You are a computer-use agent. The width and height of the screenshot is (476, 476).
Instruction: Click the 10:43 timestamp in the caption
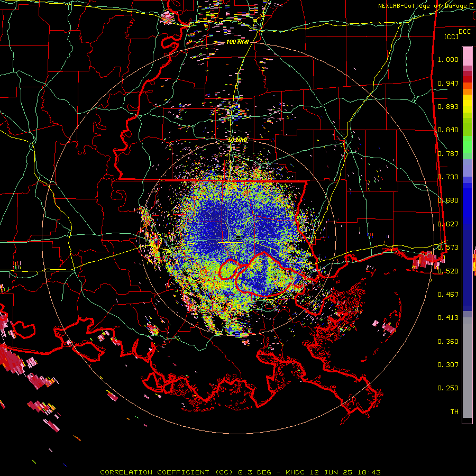click(x=369, y=472)
